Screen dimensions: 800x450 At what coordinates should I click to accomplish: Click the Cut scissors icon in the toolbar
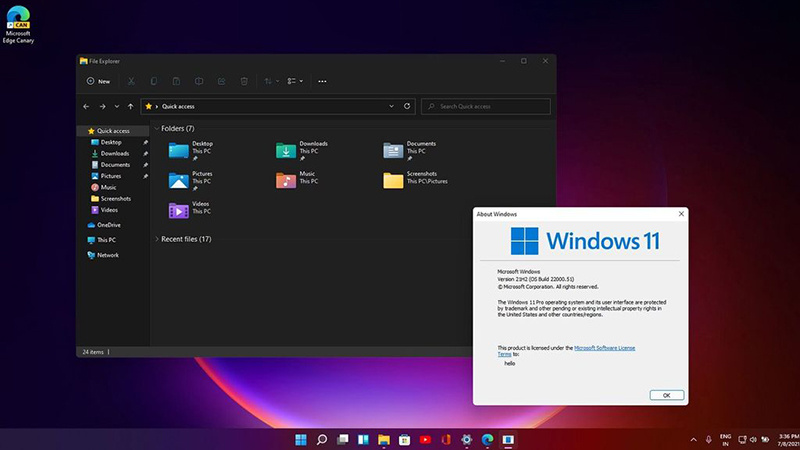pyautogui.click(x=131, y=81)
